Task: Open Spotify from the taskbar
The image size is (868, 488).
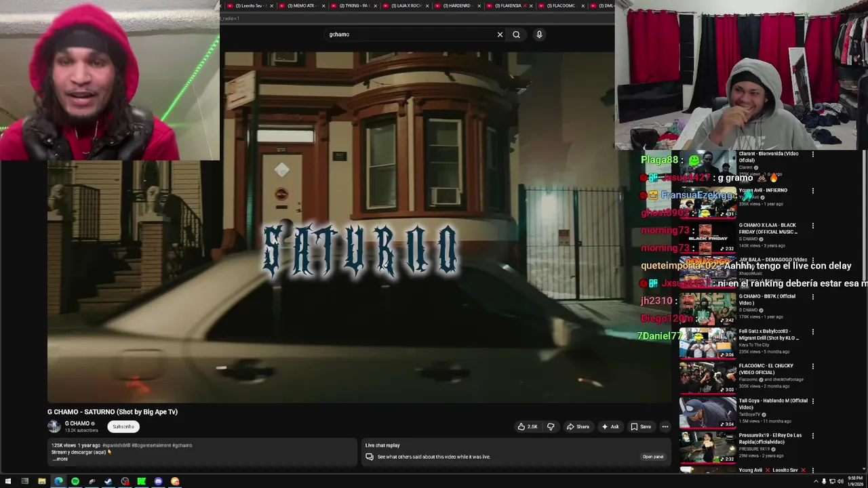Action: click(x=75, y=481)
